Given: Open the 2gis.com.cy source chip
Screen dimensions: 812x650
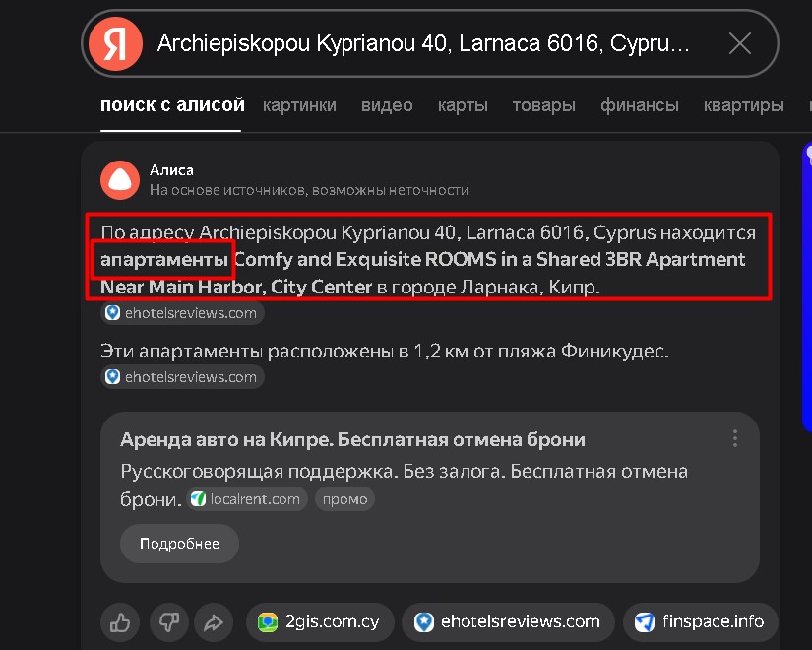Looking at the screenshot, I should [x=319, y=621].
